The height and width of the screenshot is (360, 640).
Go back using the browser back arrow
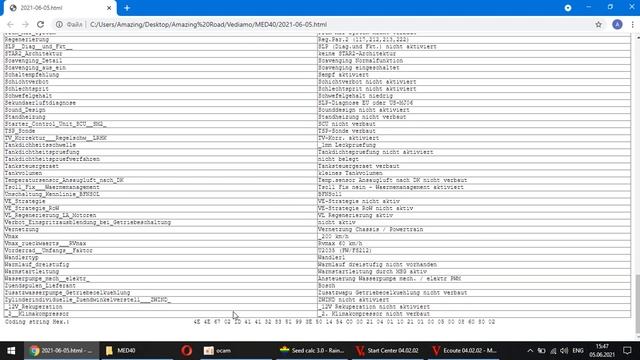(x=10, y=24)
